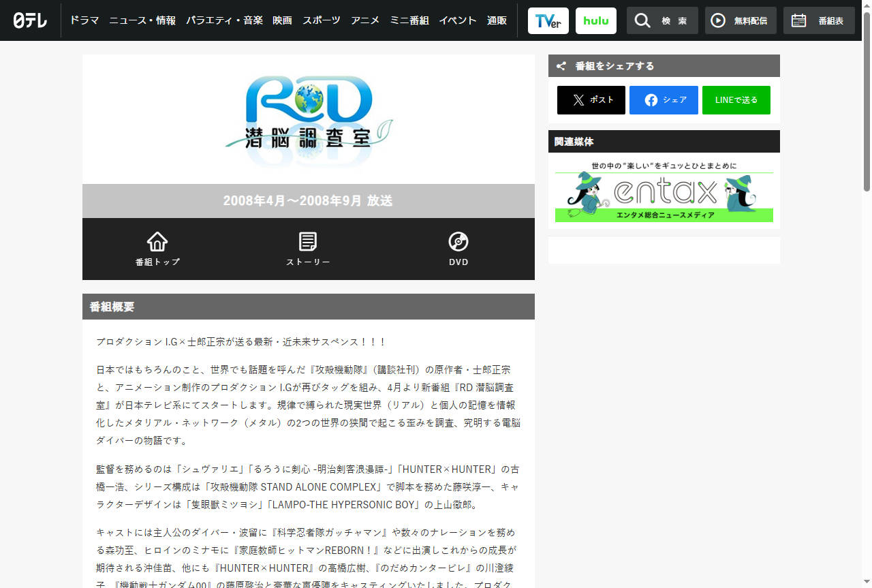872x588 pixels.
Task: Open the アニメ menu item
Action: 365,20
